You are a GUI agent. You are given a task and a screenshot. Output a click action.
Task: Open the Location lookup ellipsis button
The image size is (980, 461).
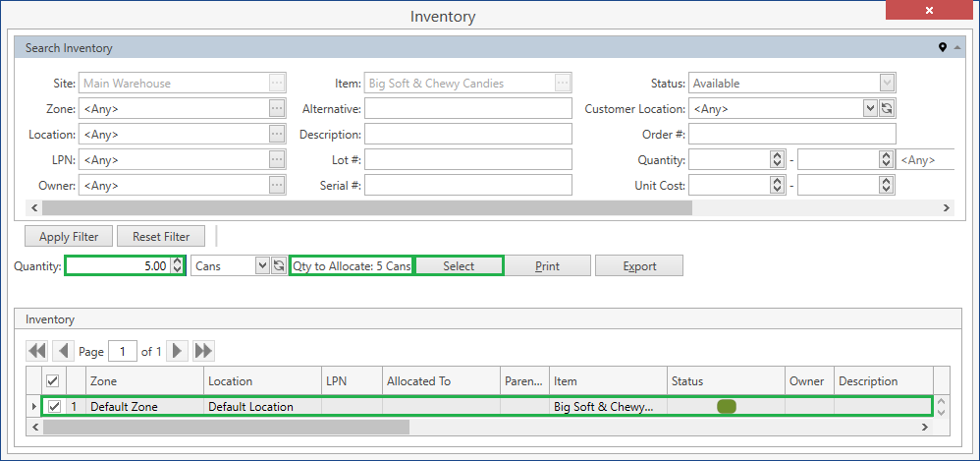[x=277, y=135]
